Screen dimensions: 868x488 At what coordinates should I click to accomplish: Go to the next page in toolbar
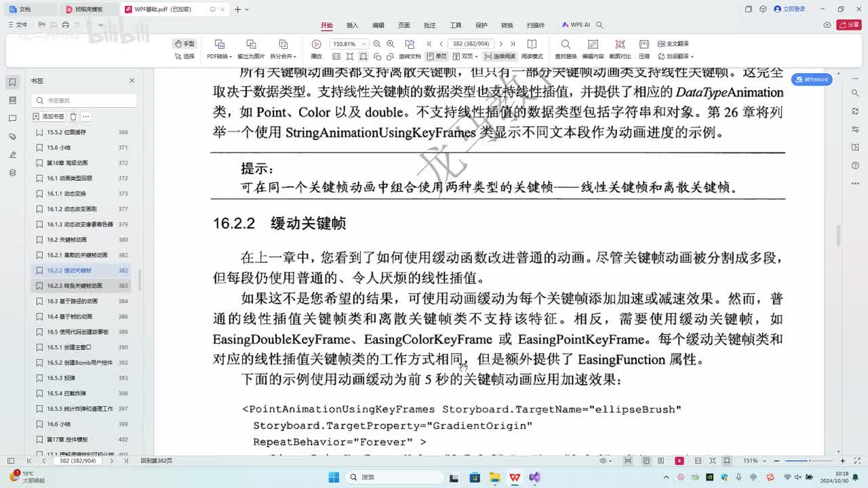[x=500, y=43]
